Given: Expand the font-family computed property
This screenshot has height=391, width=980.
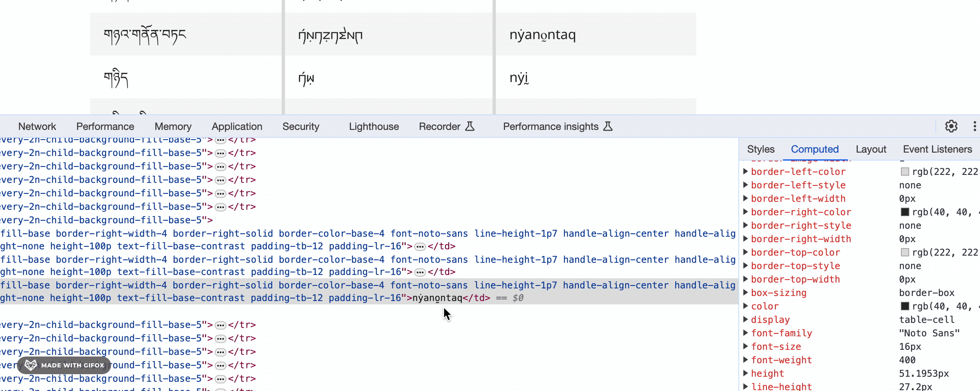Looking at the screenshot, I should point(746,333).
